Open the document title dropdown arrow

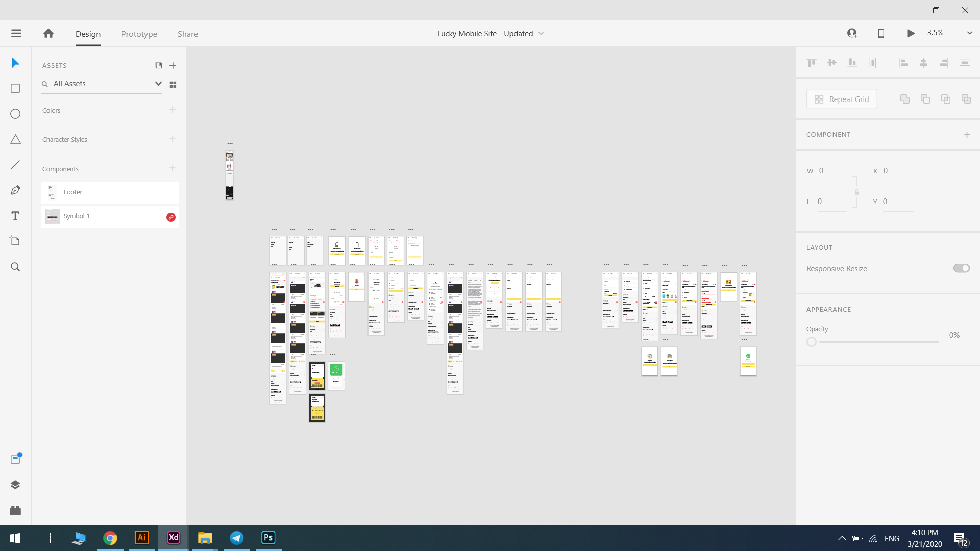541,34
